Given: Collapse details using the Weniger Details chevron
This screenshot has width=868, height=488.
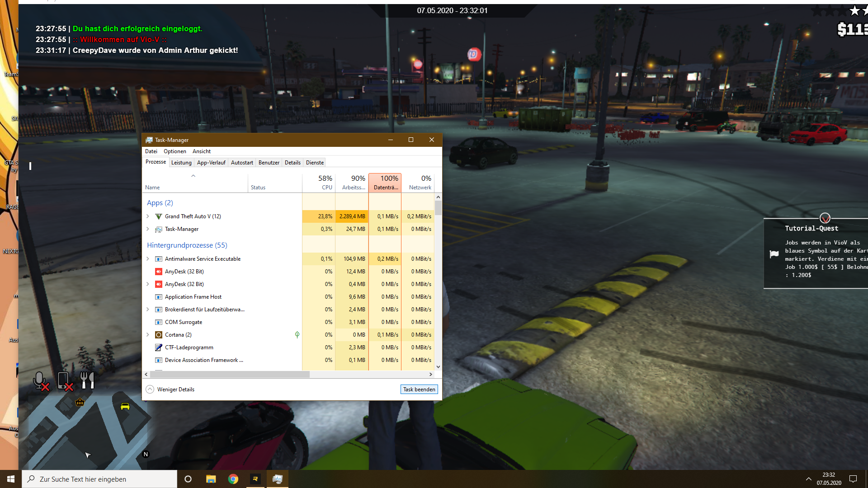Looking at the screenshot, I should point(150,389).
